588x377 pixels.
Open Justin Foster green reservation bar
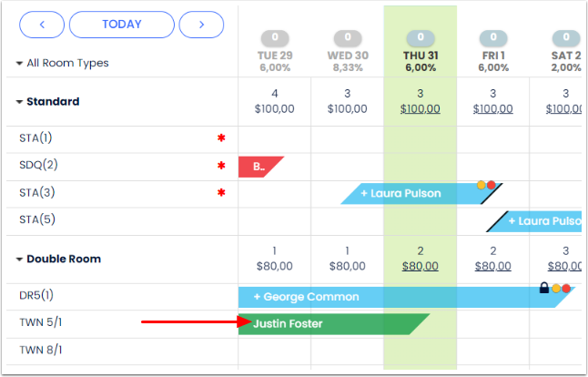328,323
